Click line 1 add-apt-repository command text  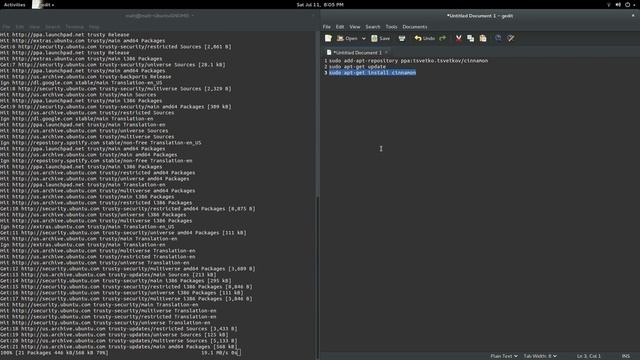pos(409,61)
